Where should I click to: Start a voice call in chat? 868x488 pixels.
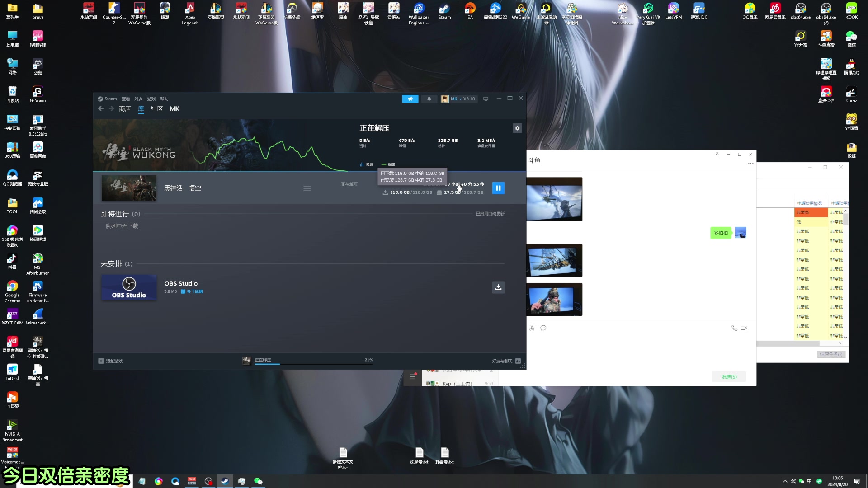coord(734,328)
